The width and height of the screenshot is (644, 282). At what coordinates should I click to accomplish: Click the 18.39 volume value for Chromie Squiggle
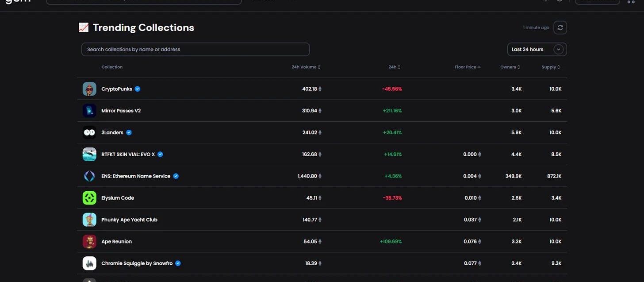click(x=311, y=263)
